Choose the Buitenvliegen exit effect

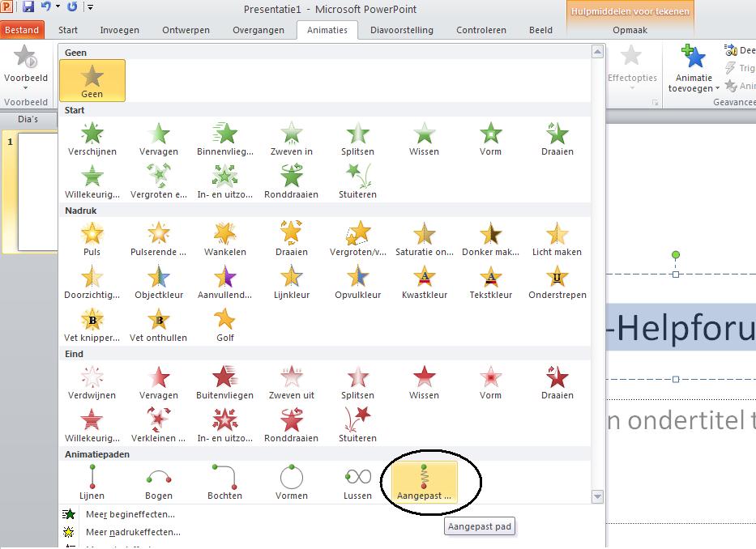224,382
